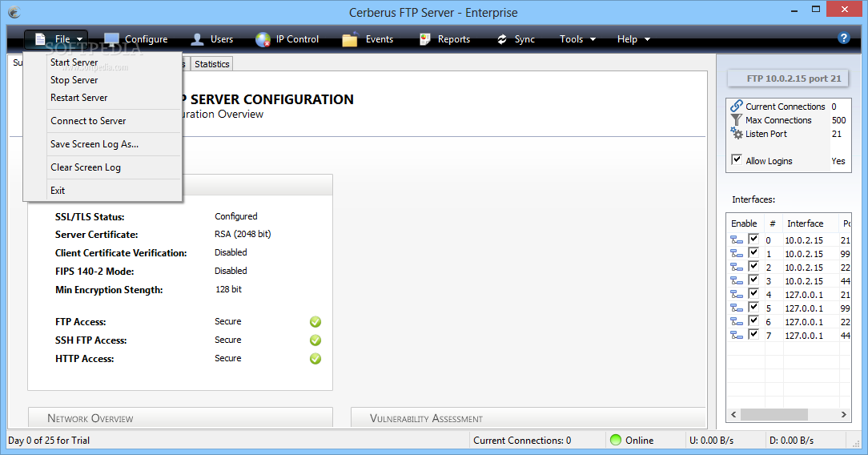Viewport: 868px width, 455px height.
Task: Click network icon for interface row 1
Action: [x=737, y=253]
